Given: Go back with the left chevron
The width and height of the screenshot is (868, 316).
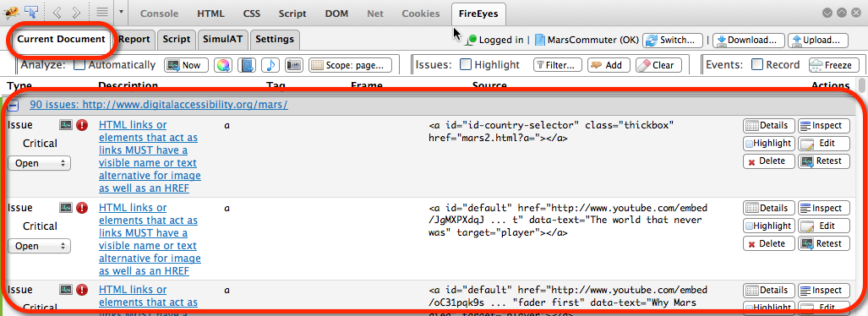Looking at the screenshot, I should [57, 12].
